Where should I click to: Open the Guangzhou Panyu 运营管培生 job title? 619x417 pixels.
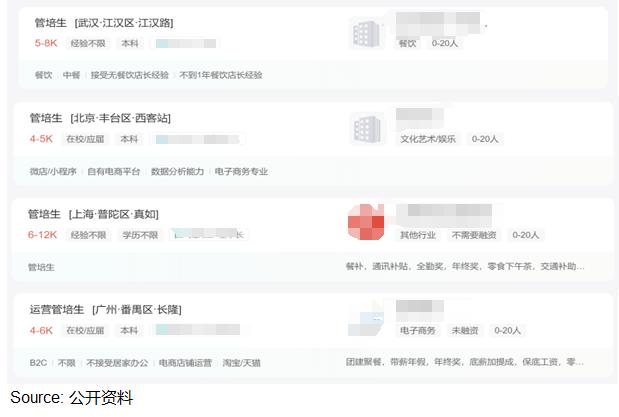[105, 310]
